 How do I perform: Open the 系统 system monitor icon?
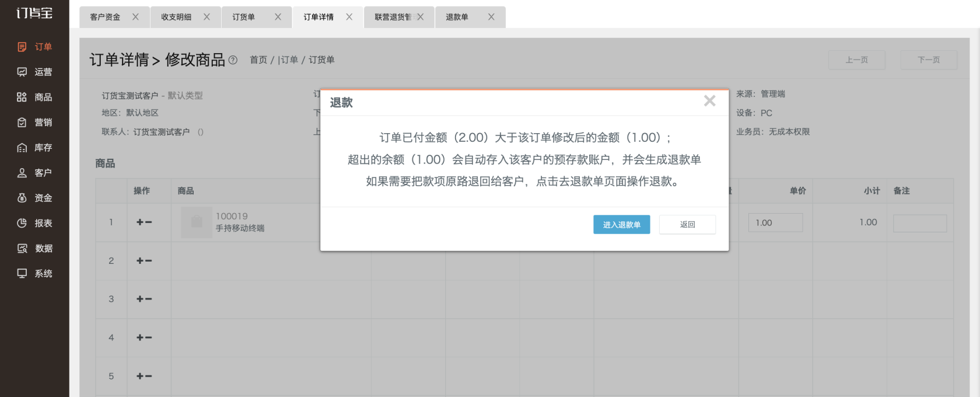pyautogui.click(x=22, y=273)
